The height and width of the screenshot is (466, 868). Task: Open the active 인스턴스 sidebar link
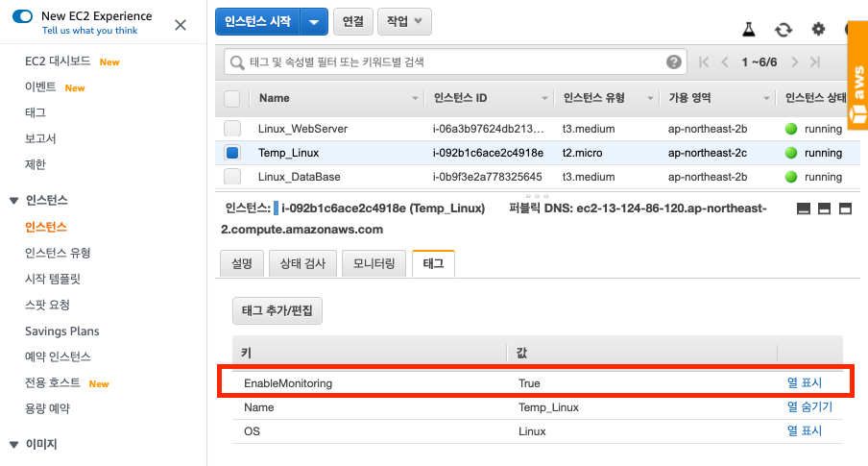click(x=46, y=227)
